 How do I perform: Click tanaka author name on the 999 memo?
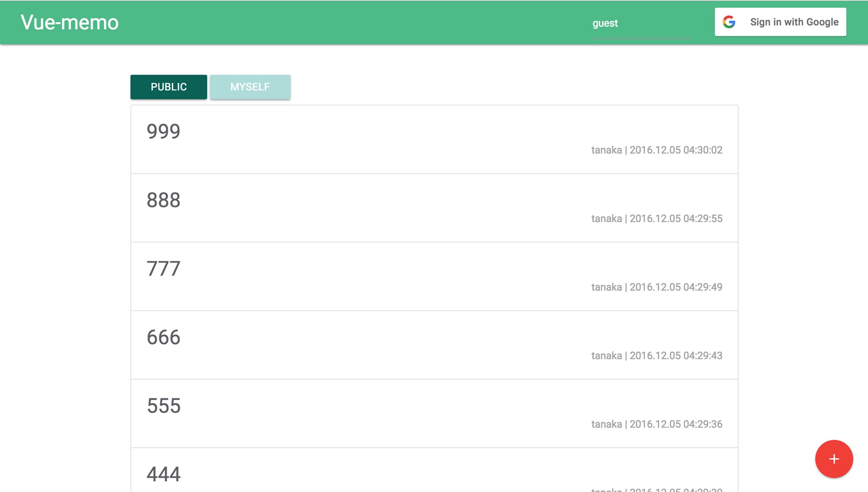point(606,150)
